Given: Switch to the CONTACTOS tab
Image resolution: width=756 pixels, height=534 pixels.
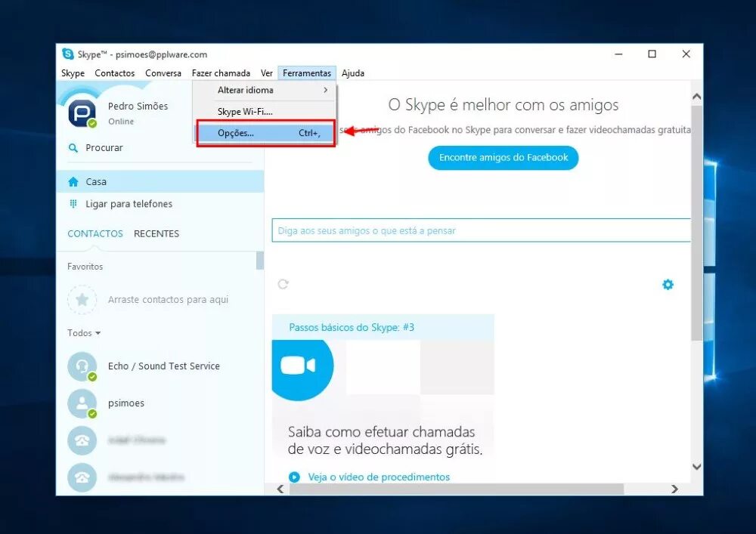Looking at the screenshot, I should [x=95, y=233].
